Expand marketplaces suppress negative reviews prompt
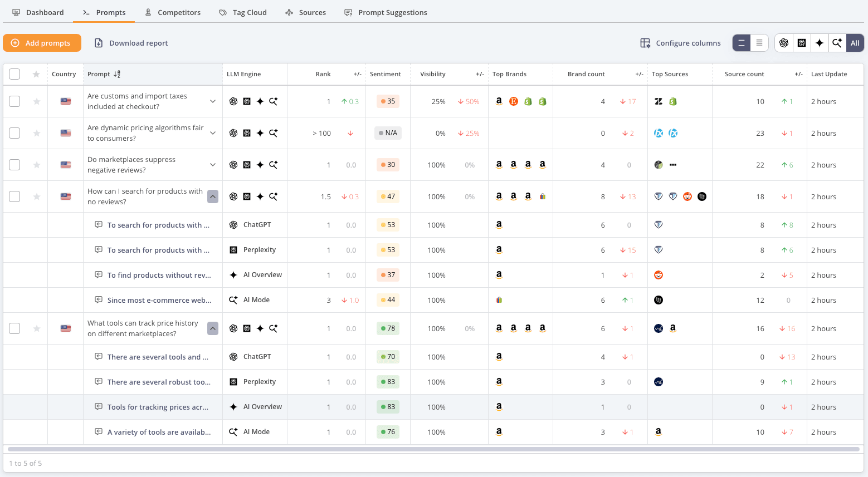The width and height of the screenshot is (868, 477). click(213, 165)
